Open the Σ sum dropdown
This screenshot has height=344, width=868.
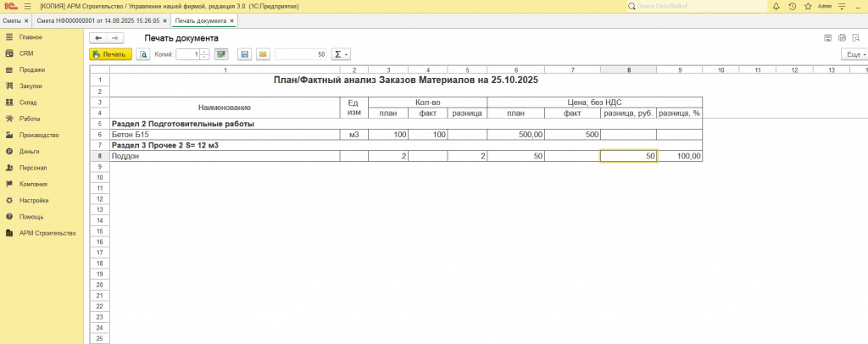341,54
